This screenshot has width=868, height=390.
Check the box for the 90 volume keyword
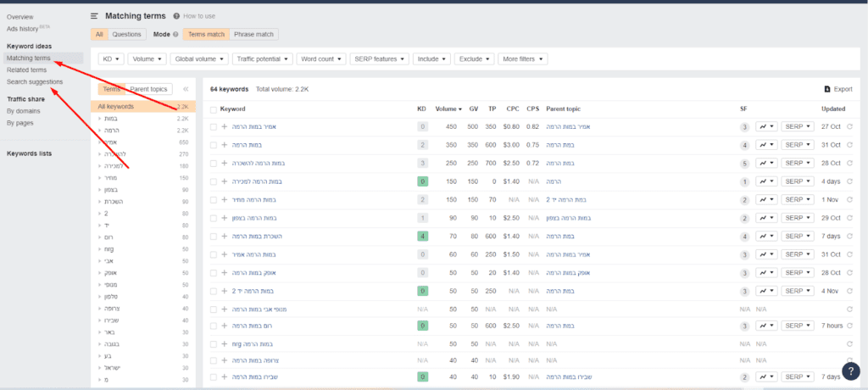[x=214, y=218]
